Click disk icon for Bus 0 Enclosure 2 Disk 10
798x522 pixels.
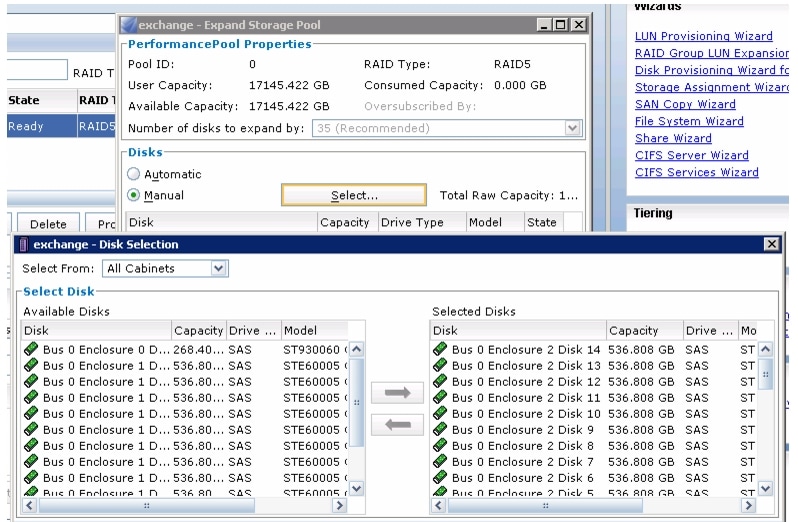click(x=440, y=413)
